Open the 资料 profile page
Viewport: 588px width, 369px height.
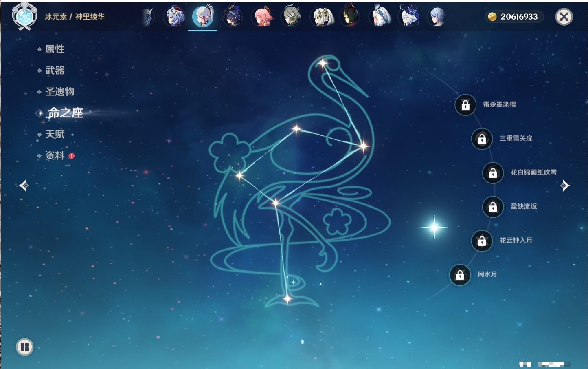tap(55, 155)
